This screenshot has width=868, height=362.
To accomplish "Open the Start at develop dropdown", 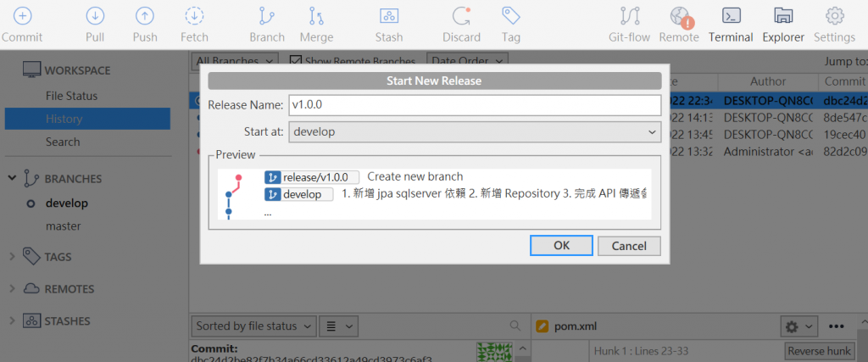I will pos(475,132).
